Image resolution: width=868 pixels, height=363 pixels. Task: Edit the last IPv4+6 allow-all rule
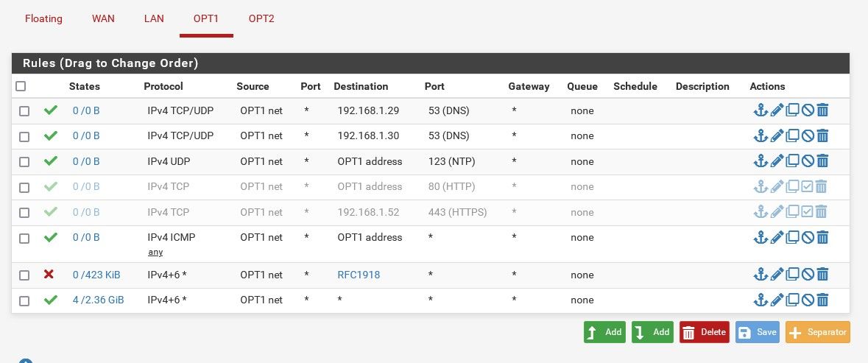(x=777, y=300)
